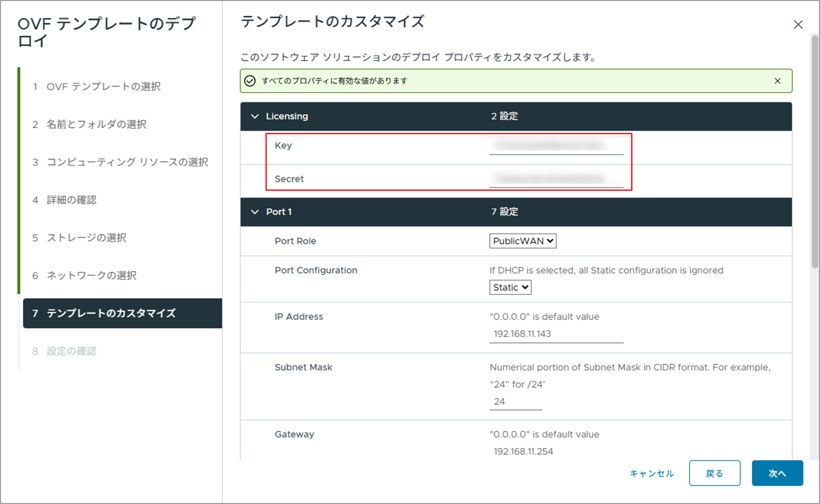820x504 pixels.
Task: Click the Port Role label
Action: (295, 241)
